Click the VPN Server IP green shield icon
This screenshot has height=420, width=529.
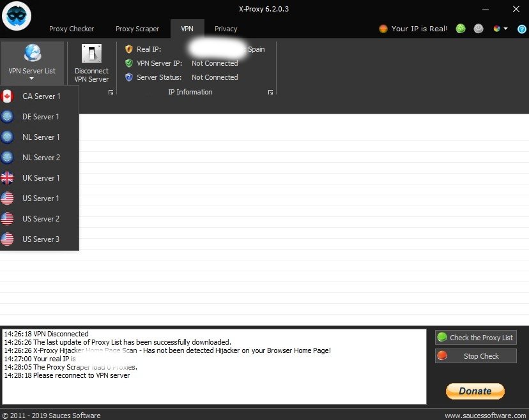[x=129, y=63]
